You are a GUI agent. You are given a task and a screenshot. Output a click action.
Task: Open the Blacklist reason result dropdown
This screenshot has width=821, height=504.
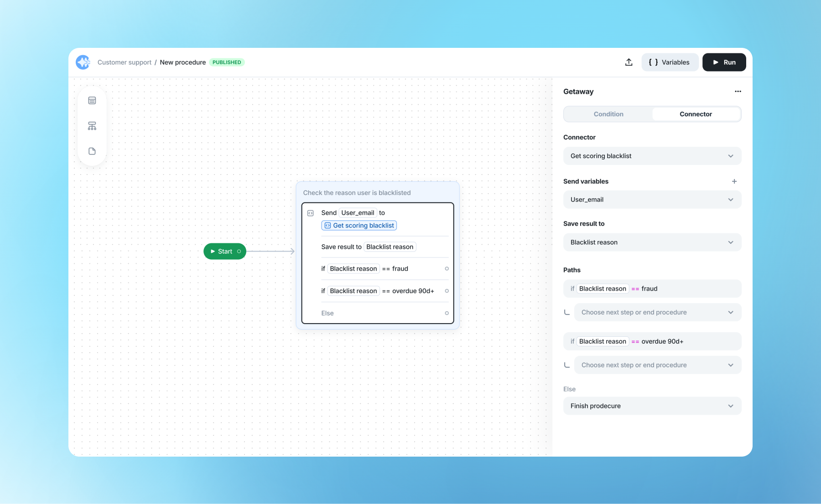pos(652,242)
